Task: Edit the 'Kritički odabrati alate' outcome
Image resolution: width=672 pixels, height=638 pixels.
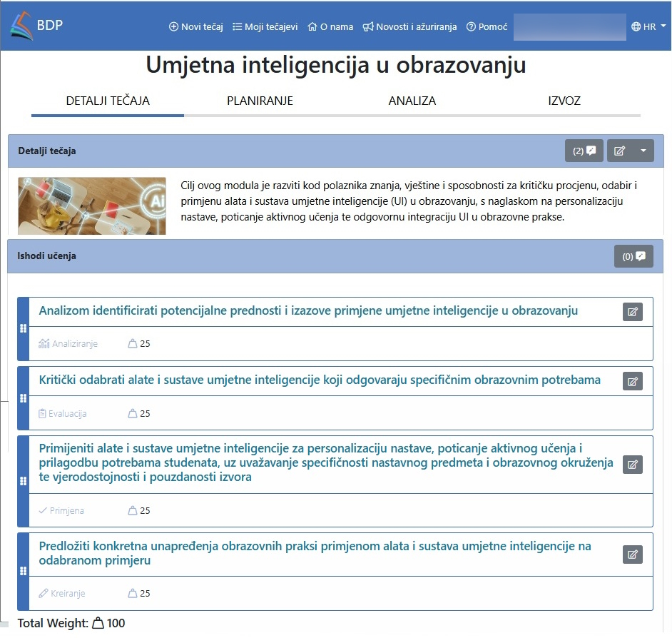Action: click(x=632, y=381)
